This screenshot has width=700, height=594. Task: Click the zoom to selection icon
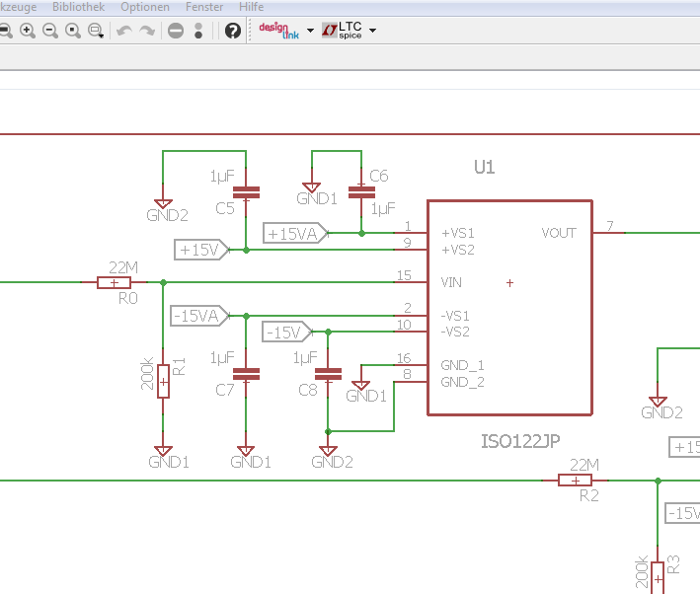96,31
